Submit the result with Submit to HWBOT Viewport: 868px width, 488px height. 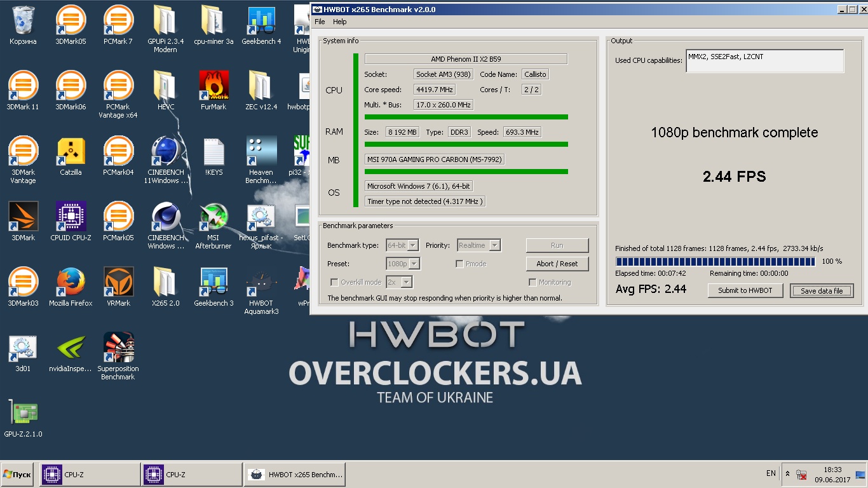pyautogui.click(x=745, y=290)
